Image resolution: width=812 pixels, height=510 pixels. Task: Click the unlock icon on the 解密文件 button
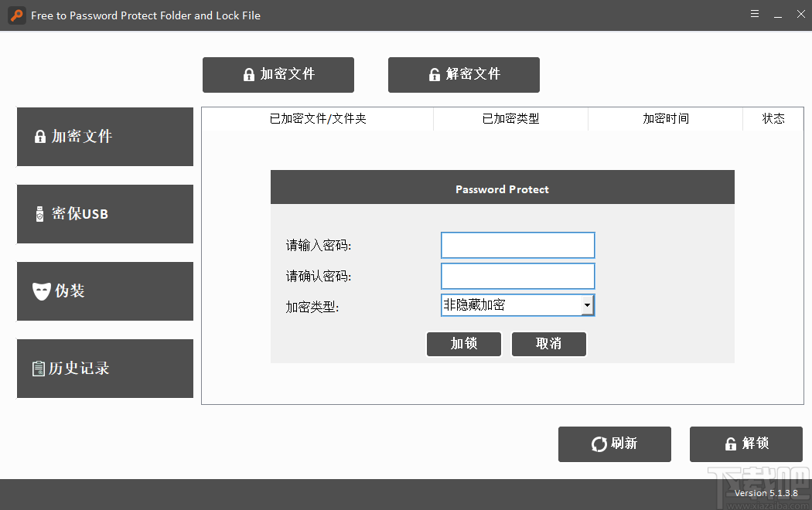tap(434, 74)
